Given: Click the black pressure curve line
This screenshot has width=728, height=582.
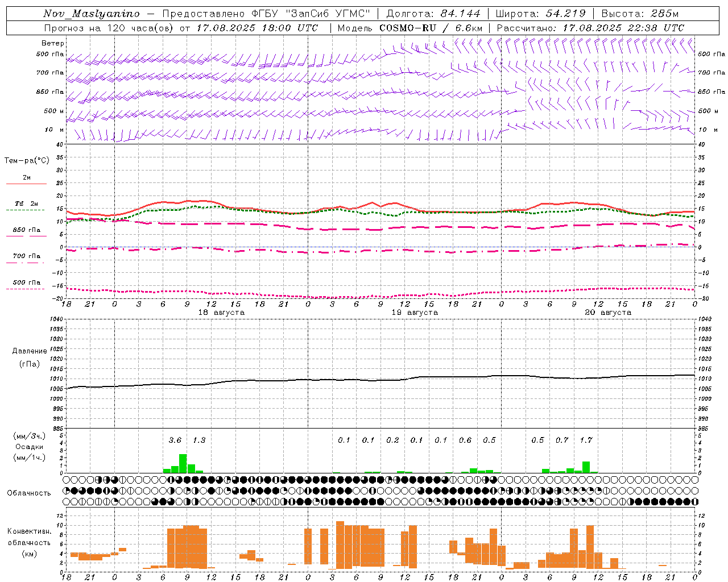Looking at the screenshot, I should pos(381,380).
